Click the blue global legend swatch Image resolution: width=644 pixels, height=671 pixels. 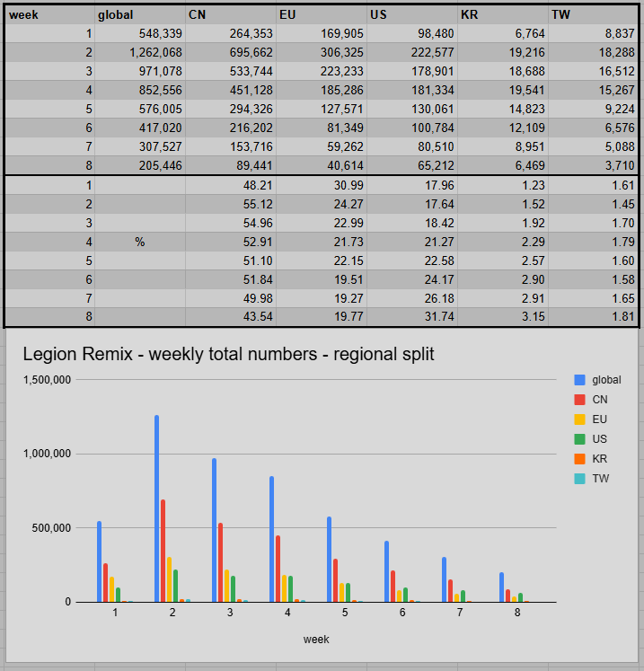(579, 380)
